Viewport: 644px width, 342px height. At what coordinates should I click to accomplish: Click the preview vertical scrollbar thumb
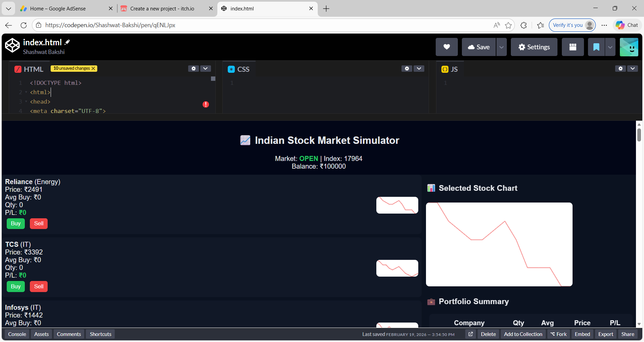click(639, 134)
